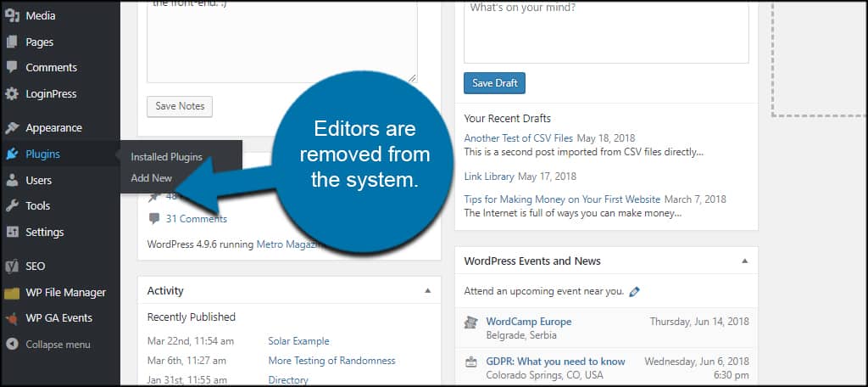
Task: Click the Pages icon in sidebar
Action: pos(12,42)
